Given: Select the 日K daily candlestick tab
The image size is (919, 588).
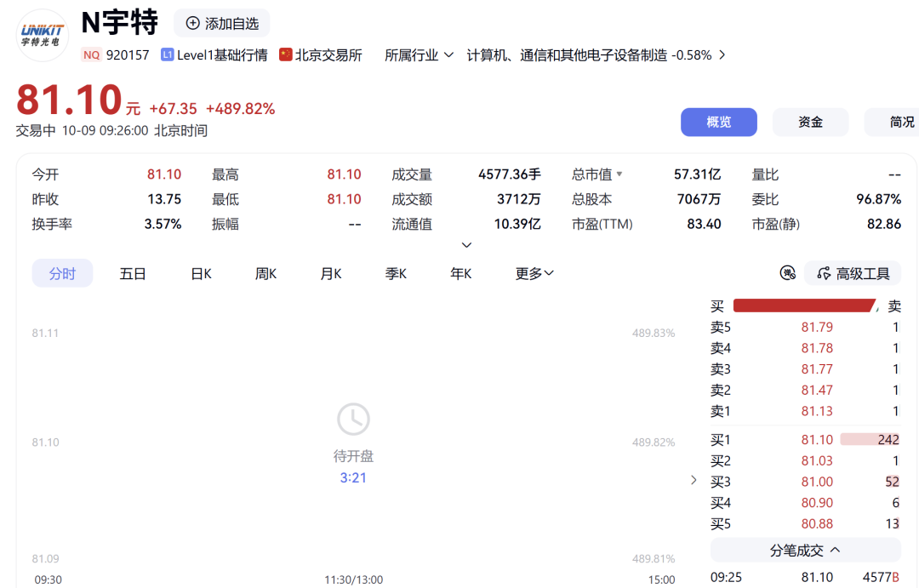Looking at the screenshot, I should click(201, 274).
